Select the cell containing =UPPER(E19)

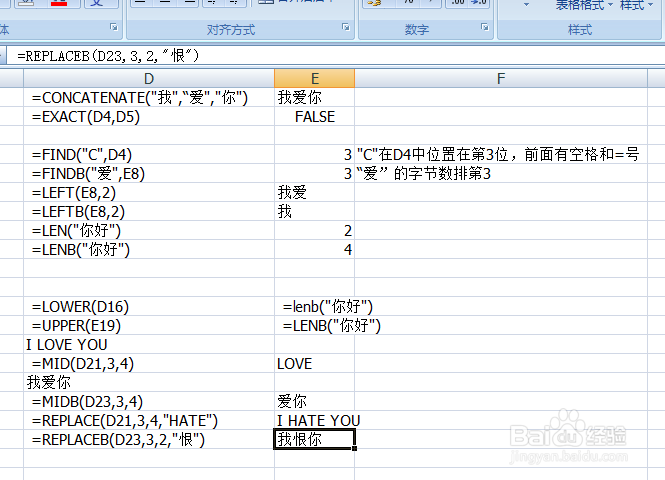[x=149, y=326]
